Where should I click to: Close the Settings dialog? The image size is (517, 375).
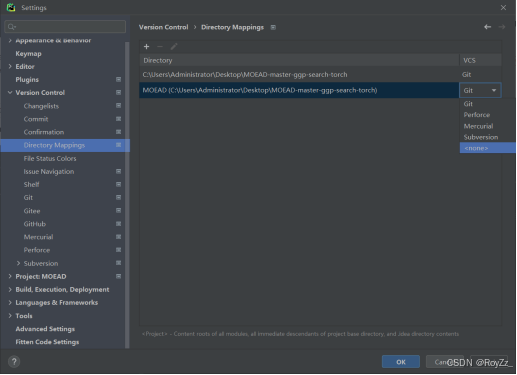point(503,7)
